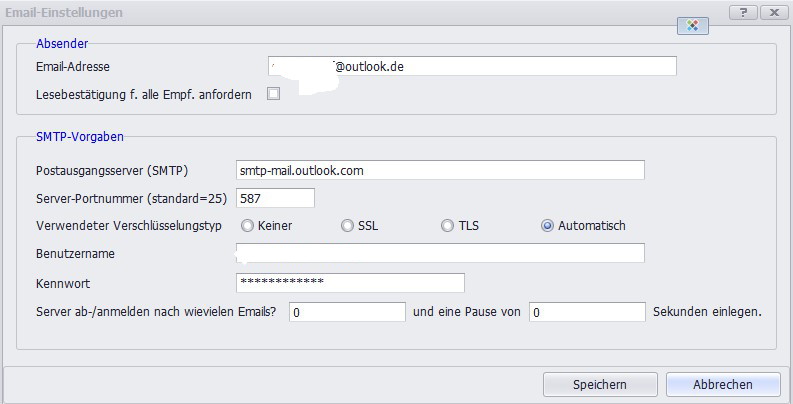The width and height of the screenshot is (793, 404).
Task: Focus the Kennwort password field
Action: (350, 283)
